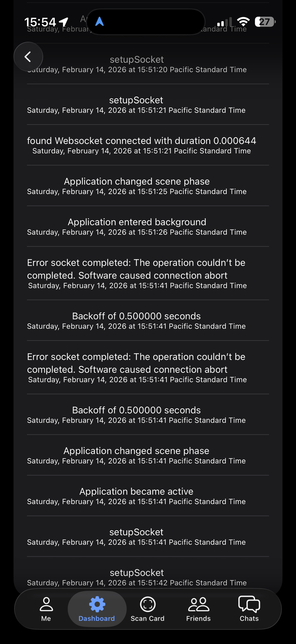The image size is (296, 644).
Task: Tap the setupSocket entry at 15:51:42
Action: tap(137, 577)
